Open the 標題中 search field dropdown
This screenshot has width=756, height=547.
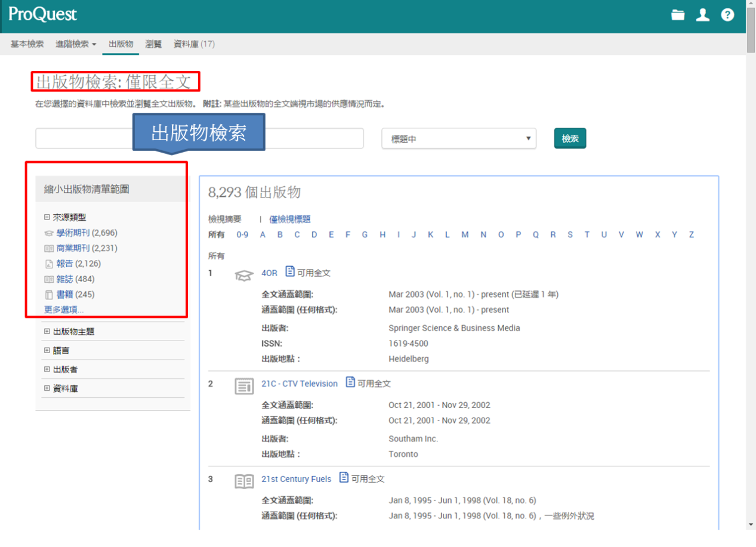pos(458,138)
